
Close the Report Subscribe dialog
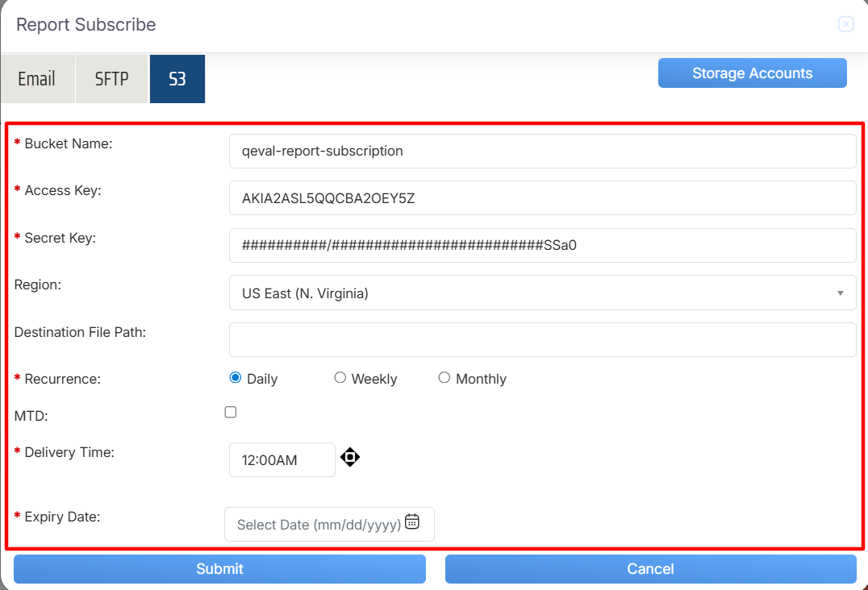click(x=845, y=24)
